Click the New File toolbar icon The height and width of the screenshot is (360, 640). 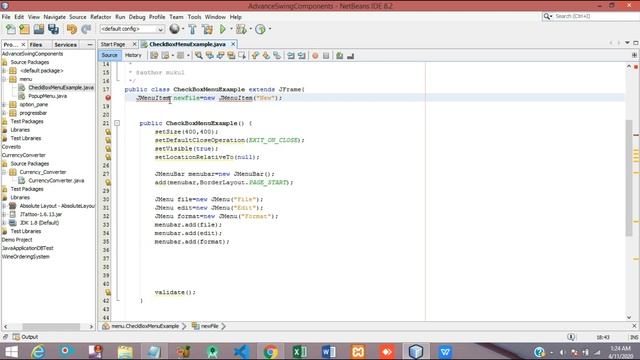coord(11,29)
